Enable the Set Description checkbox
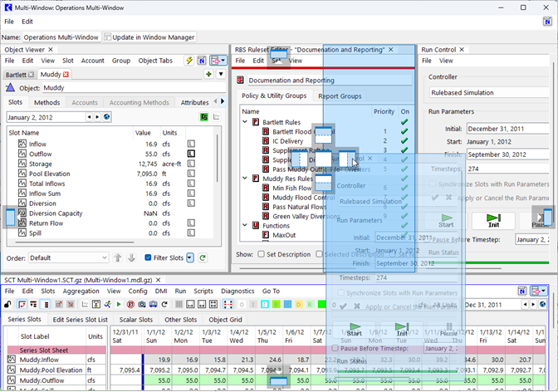Image resolution: width=558 pixels, height=392 pixels. tap(262, 254)
